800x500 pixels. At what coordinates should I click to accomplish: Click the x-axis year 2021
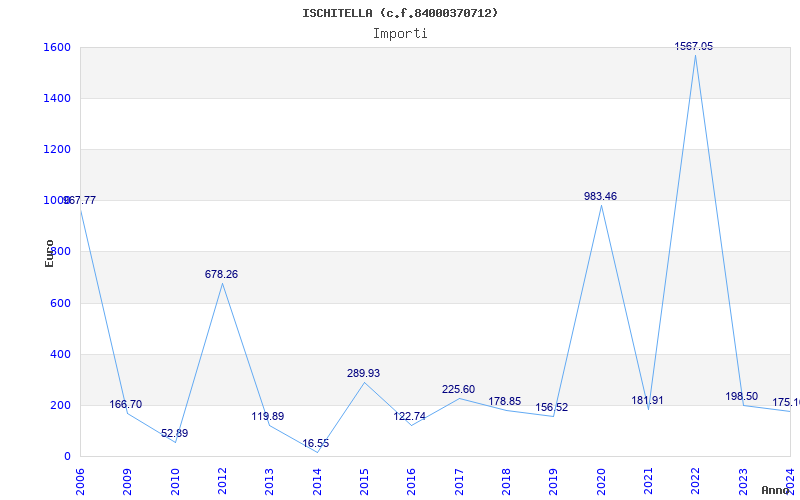coord(648,482)
